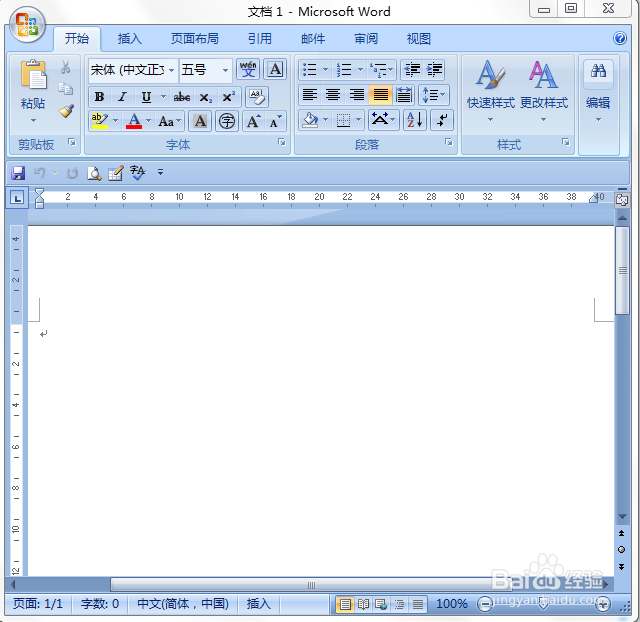Toggle Italic formatting
Image resolution: width=640 pixels, height=622 pixels.
pos(122,97)
